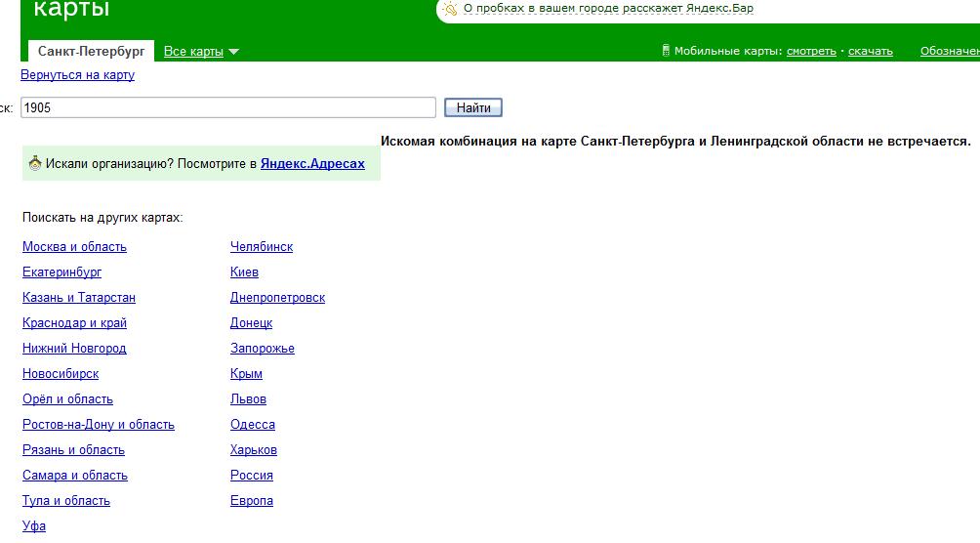980x543 pixels.
Task: Search on Екатеринбург map
Action: click(x=61, y=272)
